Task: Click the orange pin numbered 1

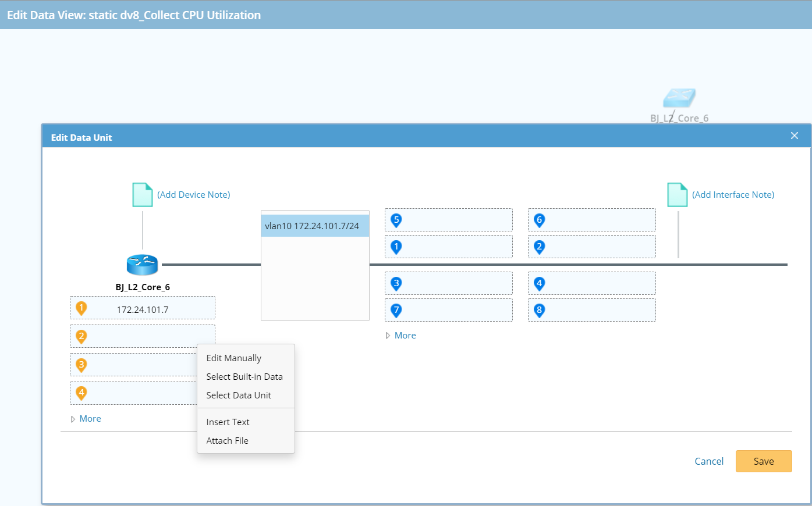Action: pos(81,308)
